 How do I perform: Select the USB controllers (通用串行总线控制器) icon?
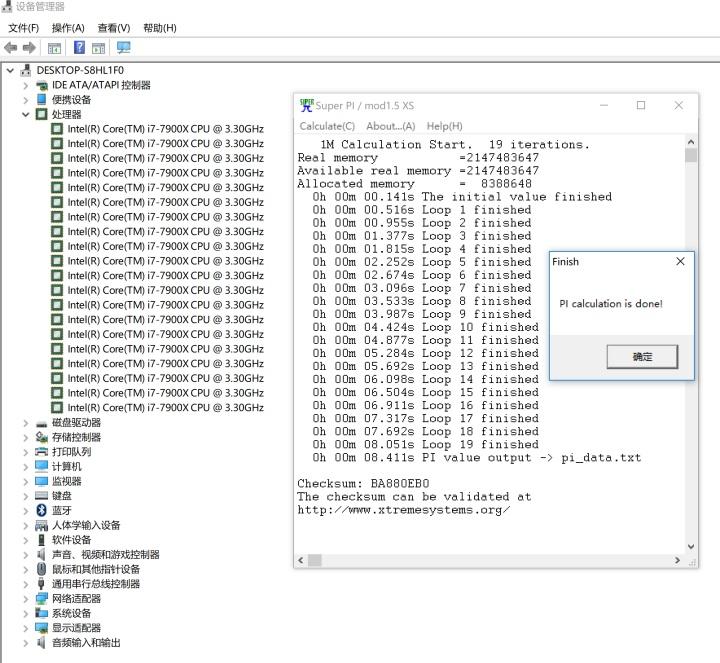41,584
